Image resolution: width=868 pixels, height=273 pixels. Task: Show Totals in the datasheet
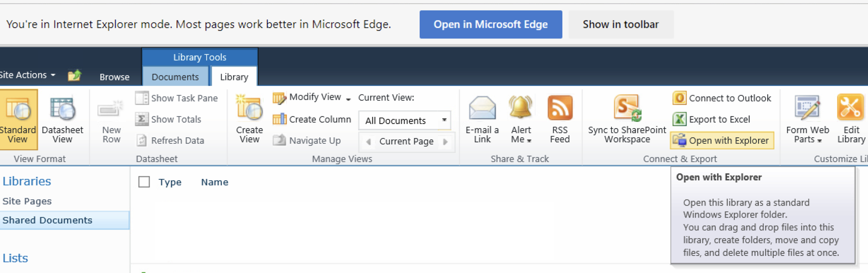[168, 119]
